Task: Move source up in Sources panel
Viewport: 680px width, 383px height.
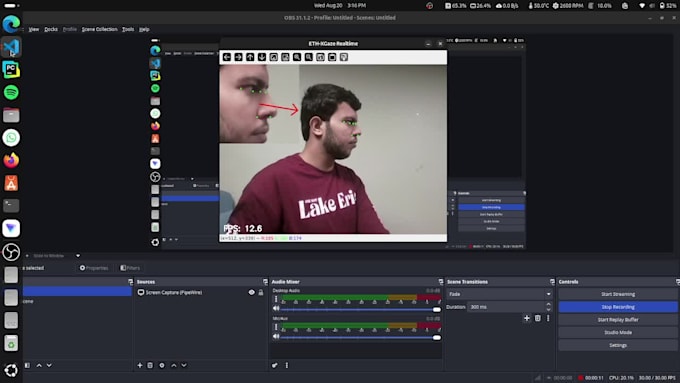Action: tap(173, 365)
